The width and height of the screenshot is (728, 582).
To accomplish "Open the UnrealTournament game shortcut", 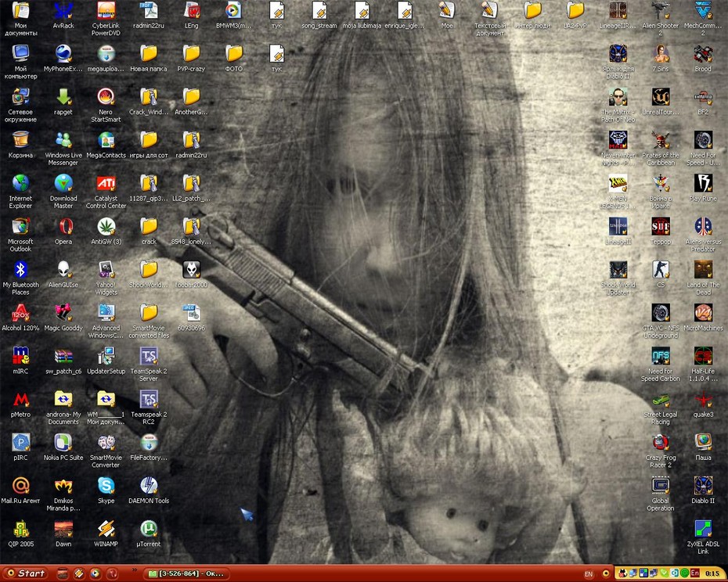I will point(660,102).
